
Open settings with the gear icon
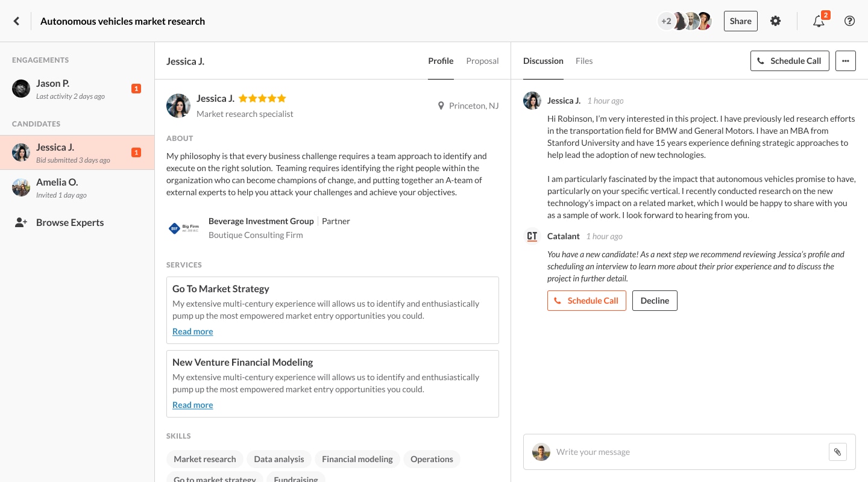tap(776, 20)
